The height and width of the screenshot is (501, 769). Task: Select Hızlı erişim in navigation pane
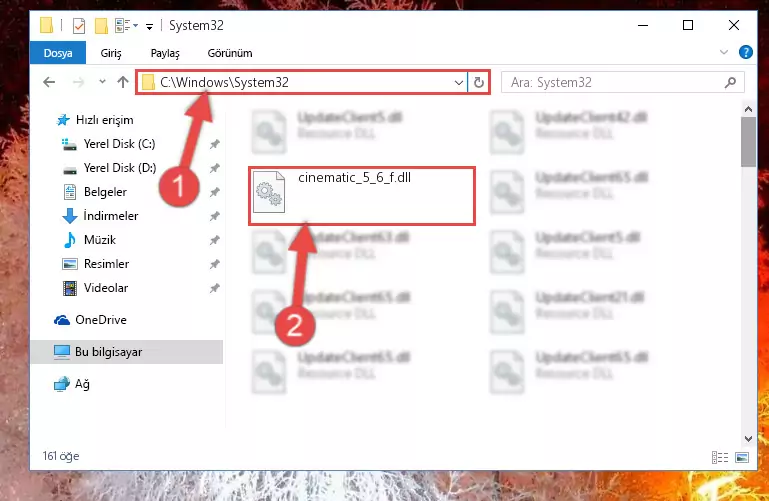[x=104, y=120]
